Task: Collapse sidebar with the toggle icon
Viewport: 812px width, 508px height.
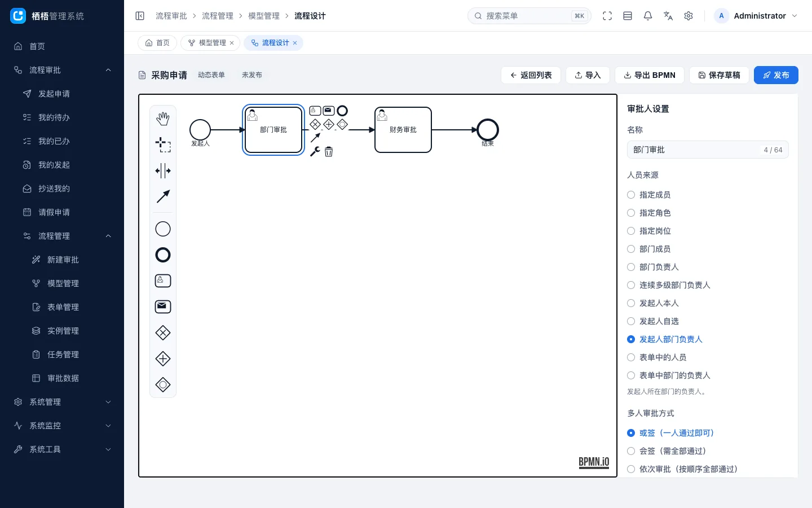Action: pyautogui.click(x=140, y=16)
